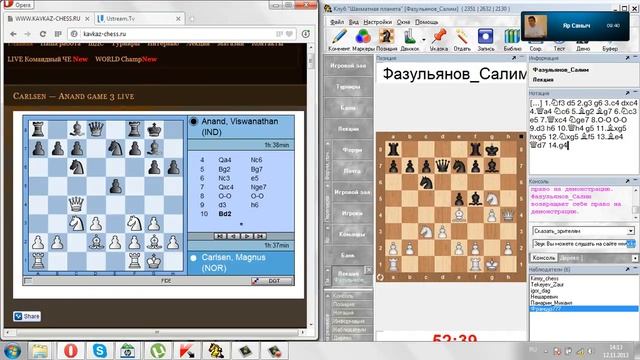Close the active lecture tab in sidebar
Image resolution: width=640 pixels, height=360 pixels.
point(368,270)
